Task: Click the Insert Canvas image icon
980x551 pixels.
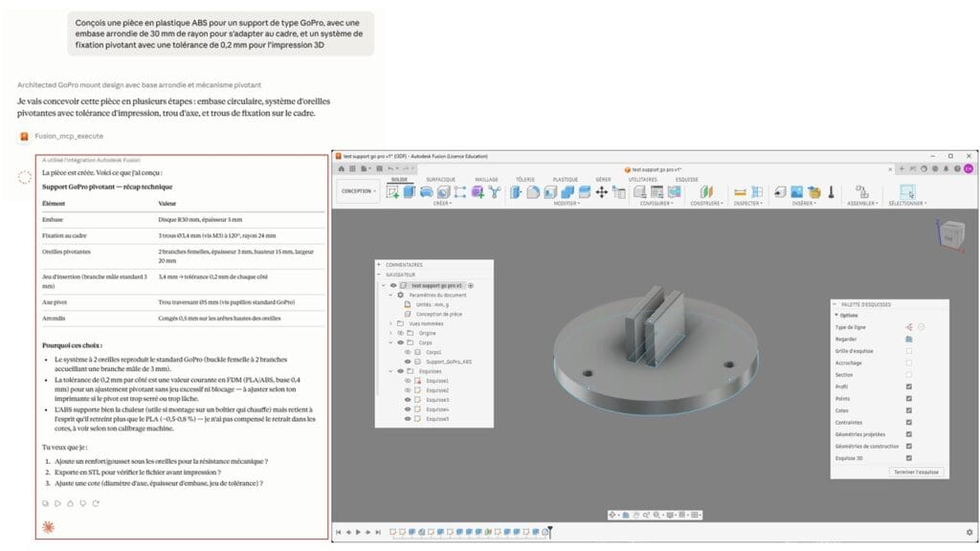Action: tap(797, 191)
